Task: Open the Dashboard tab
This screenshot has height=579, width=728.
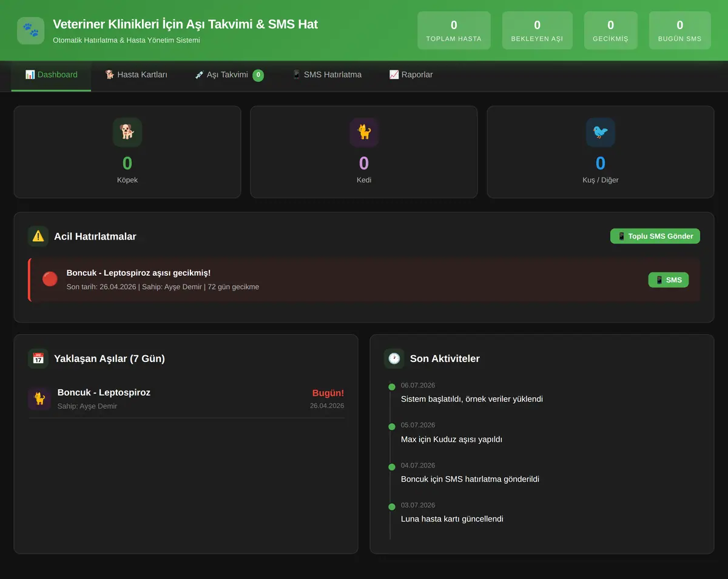Action: [x=52, y=75]
